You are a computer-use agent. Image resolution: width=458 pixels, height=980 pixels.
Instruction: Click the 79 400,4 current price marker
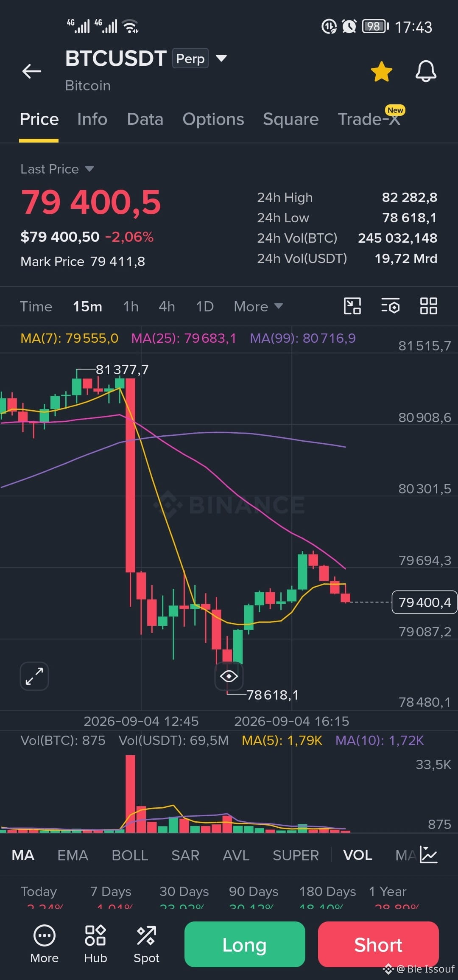point(424,602)
